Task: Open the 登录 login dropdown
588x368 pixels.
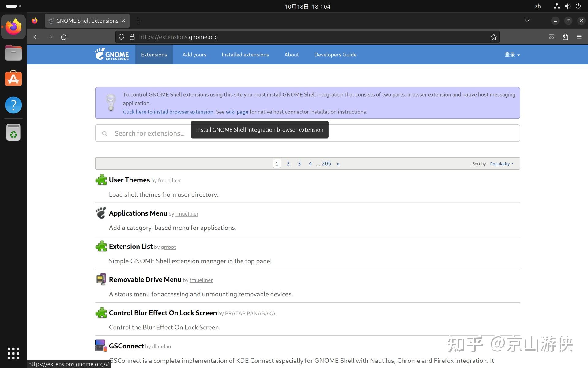Action: pos(512,55)
